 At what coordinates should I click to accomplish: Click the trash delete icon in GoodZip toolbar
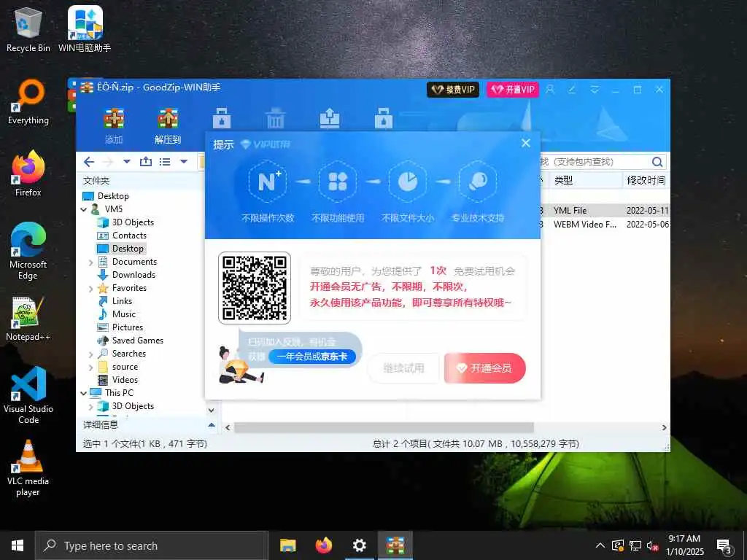[x=275, y=118]
